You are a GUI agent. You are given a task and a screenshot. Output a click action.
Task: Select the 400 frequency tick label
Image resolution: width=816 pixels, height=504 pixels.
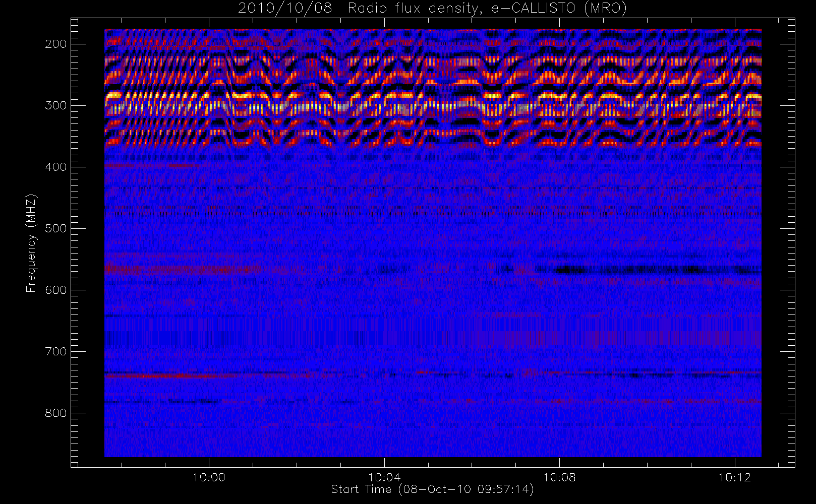pyautogui.click(x=56, y=167)
